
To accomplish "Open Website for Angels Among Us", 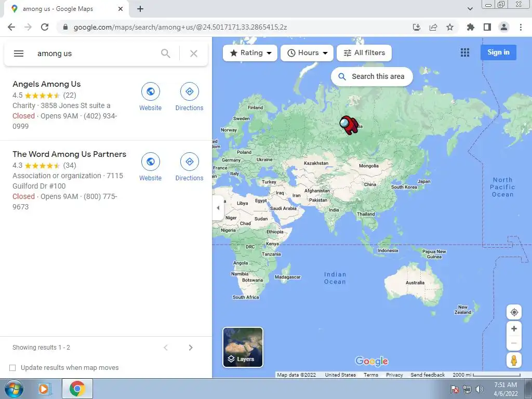I will point(150,97).
